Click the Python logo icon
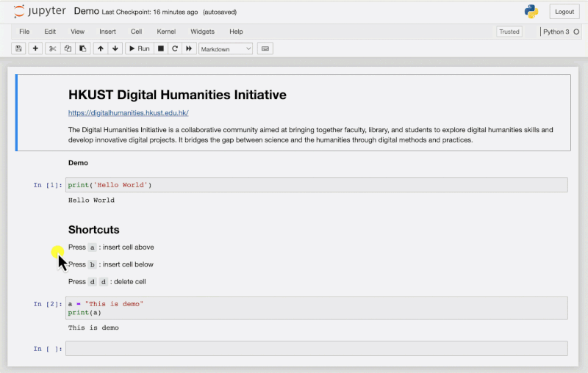 pyautogui.click(x=531, y=12)
